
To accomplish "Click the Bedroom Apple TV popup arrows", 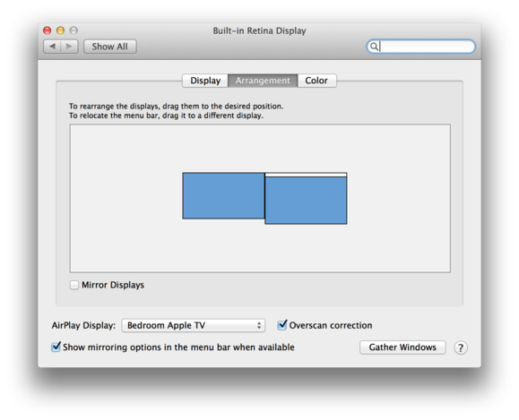I will 259,325.
